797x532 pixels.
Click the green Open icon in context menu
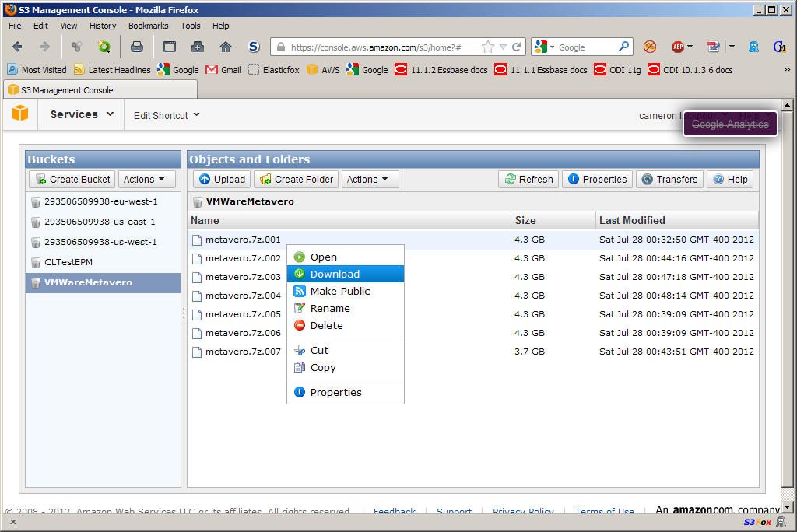300,257
